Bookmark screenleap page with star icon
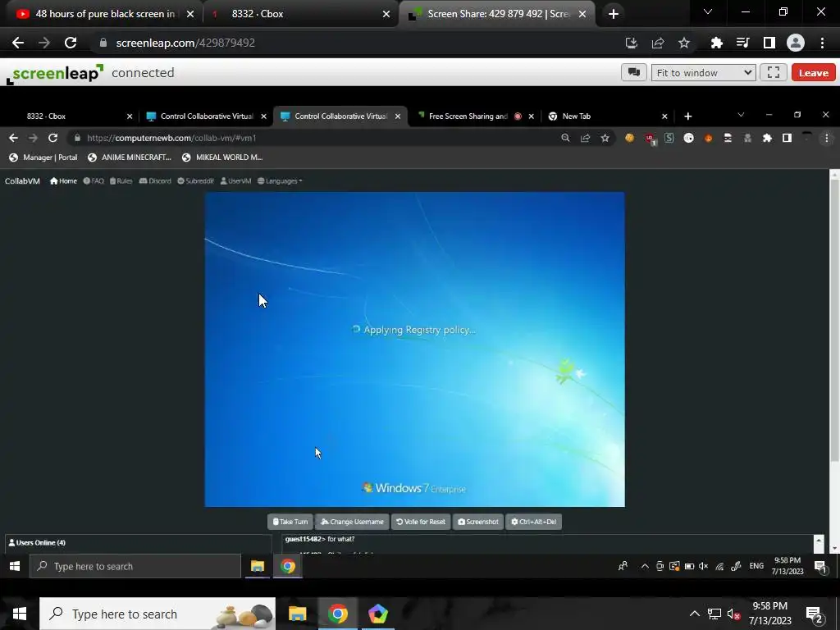Screen dimensions: 840x630 point(683,43)
